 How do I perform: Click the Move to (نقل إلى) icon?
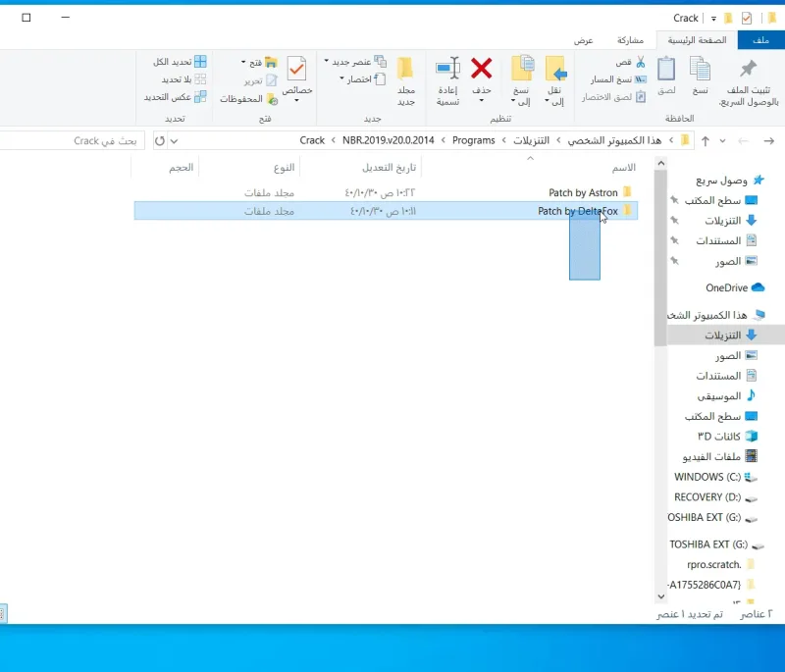(555, 69)
